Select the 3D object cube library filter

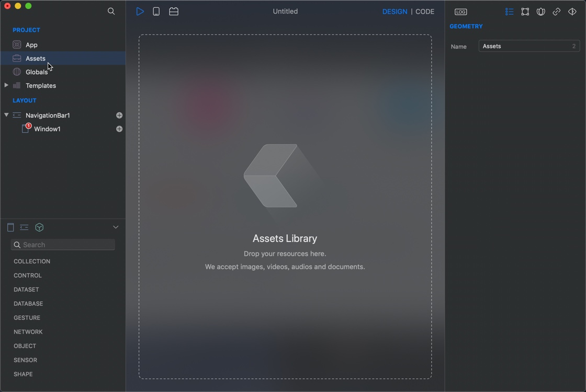(39, 227)
